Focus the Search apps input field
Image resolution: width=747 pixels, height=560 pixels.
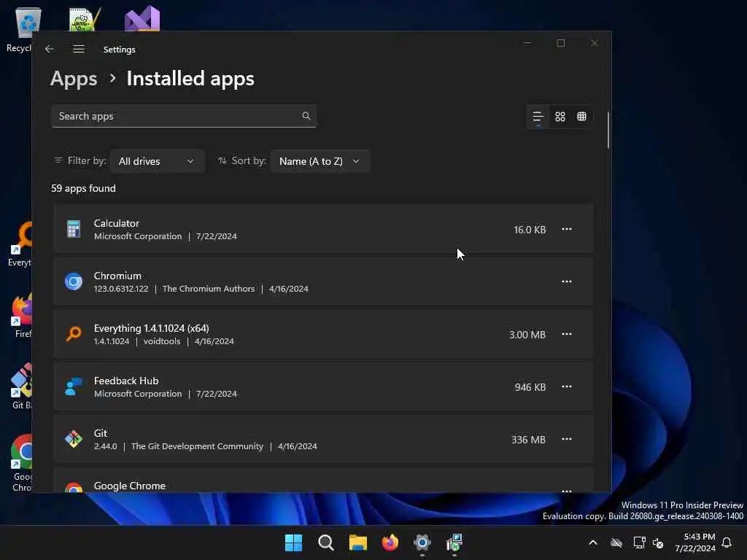184,116
